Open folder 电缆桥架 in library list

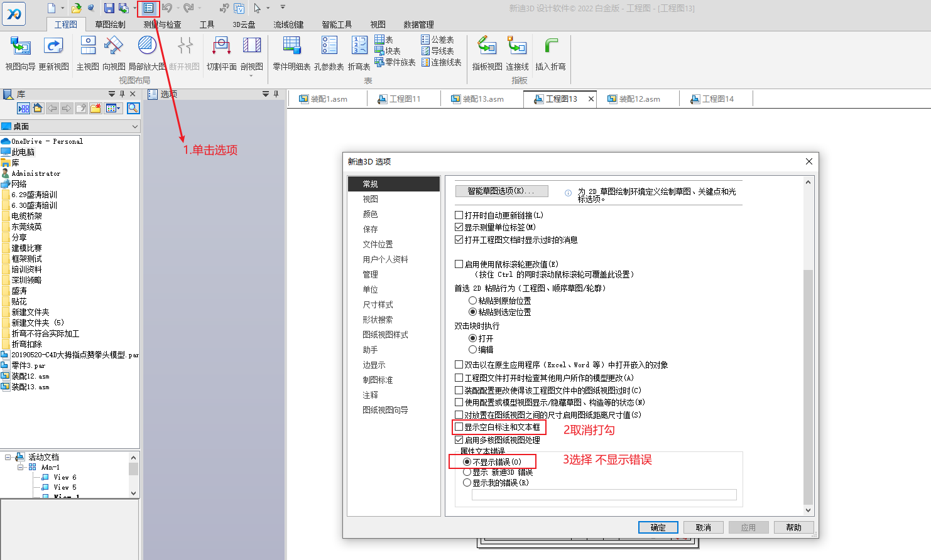click(27, 216)
